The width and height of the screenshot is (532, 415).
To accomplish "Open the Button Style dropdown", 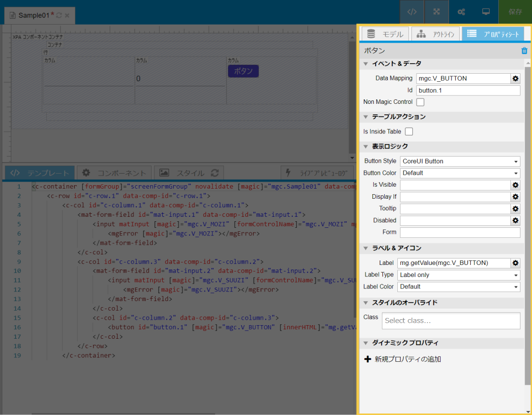I will click(460, 161).
